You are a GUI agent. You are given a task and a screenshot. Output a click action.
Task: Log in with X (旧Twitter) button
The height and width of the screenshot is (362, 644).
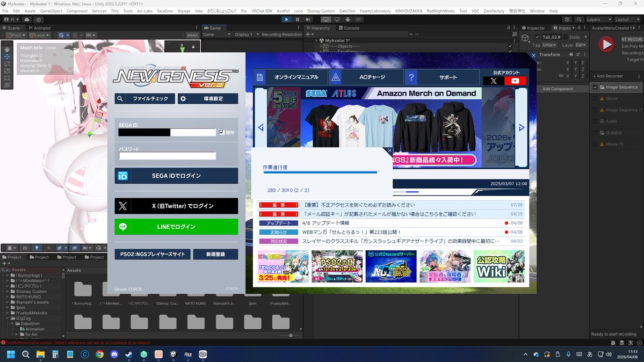tap(176, 206)
